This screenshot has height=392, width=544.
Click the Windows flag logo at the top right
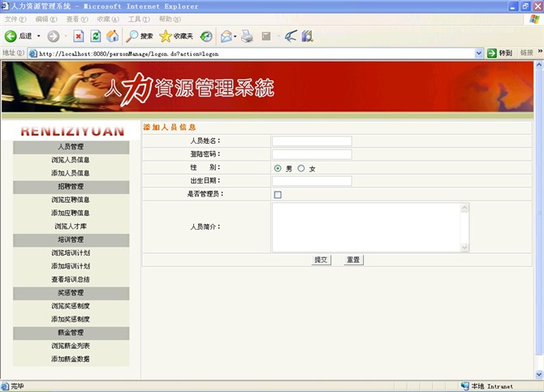point(534,19)
